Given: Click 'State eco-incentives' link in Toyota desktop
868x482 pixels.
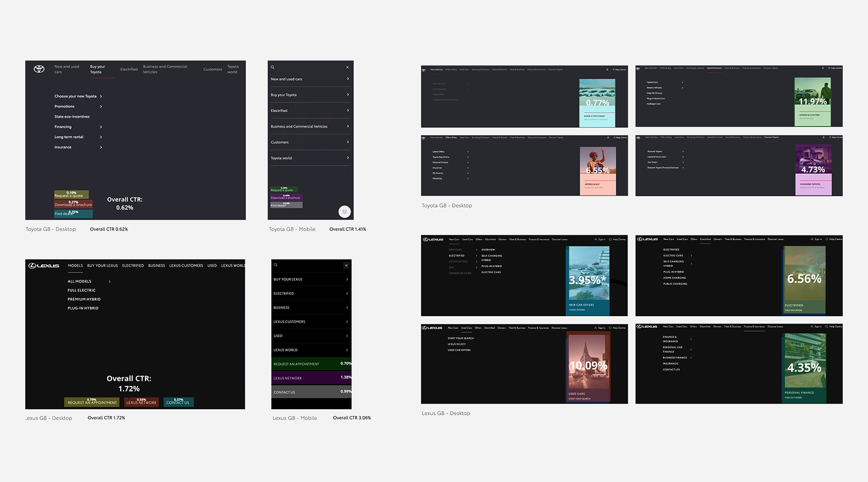Looking at the screenshot, I should tap(72, 116).
